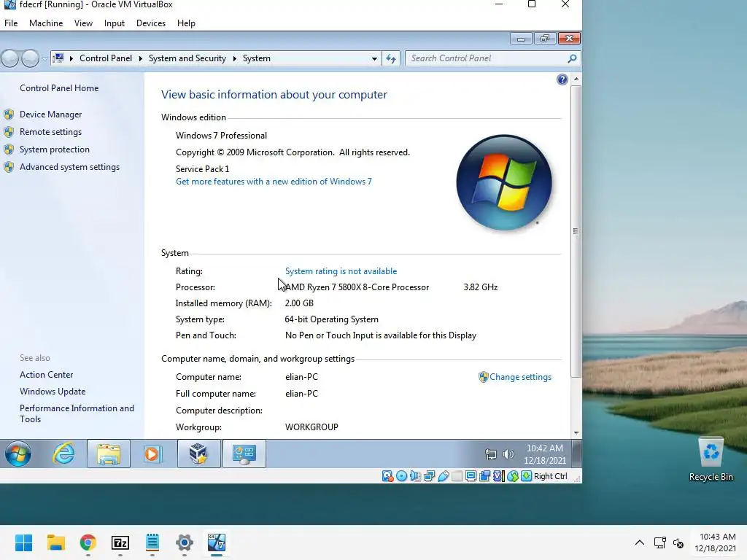Open the File menu in VirtualBox
This screenshot has height=560, width=747.
coord(11,23)
